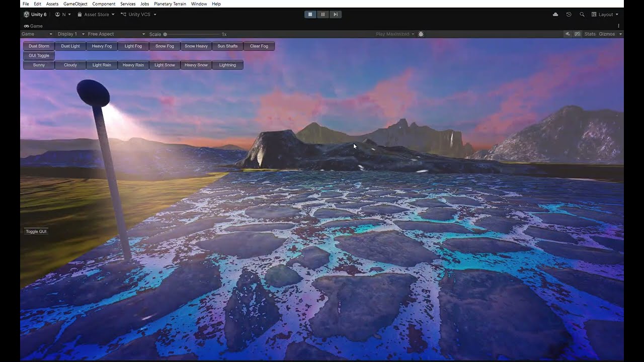
Task: Trigger the Lightning button
Action: (x=227, y=65)
